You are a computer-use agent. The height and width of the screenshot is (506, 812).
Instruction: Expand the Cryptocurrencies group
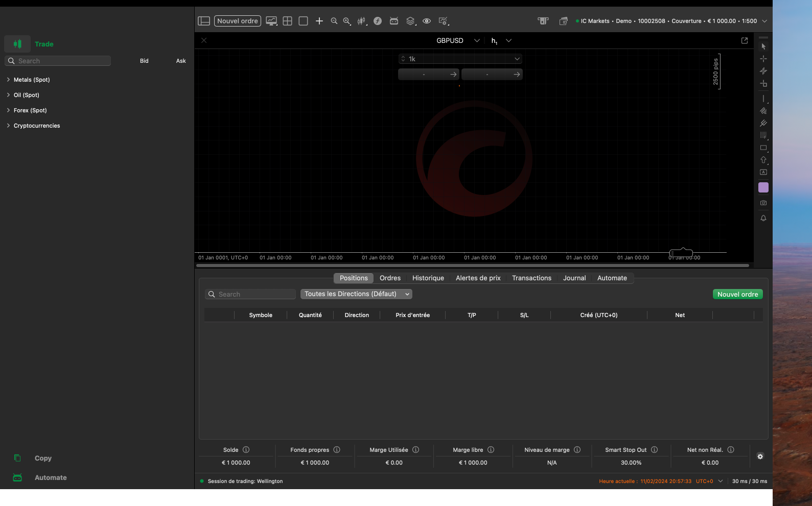pyautogui.click(x=8, y=126)
